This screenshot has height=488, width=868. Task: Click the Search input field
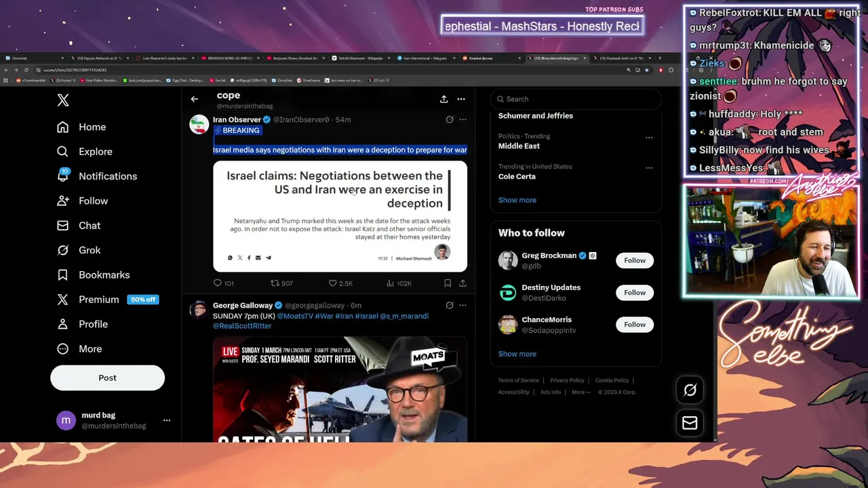click(576, 99)
